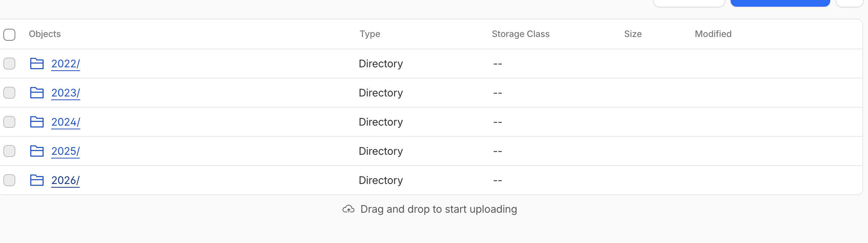Mark the 2026/ row checkbox
Image resolution: width=868 pixels, height=243 pixels.
(9, 180)
